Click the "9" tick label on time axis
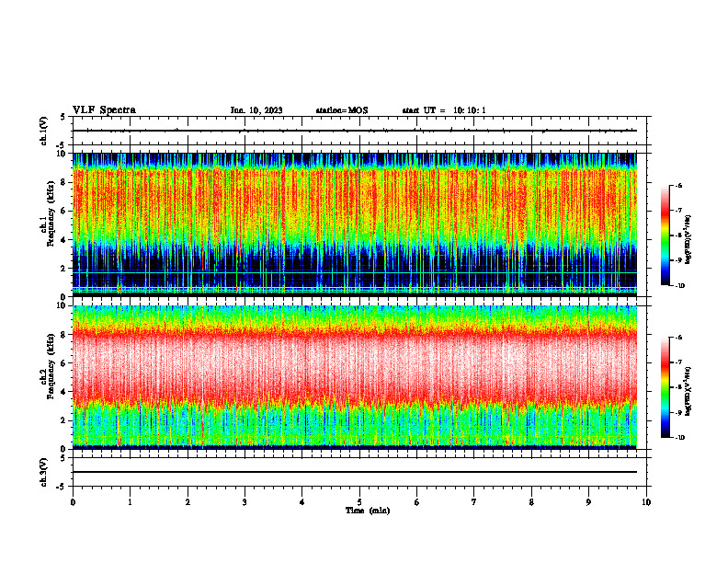Image resolution: width=728 pixels, height=563 pixels. (588, 502)
